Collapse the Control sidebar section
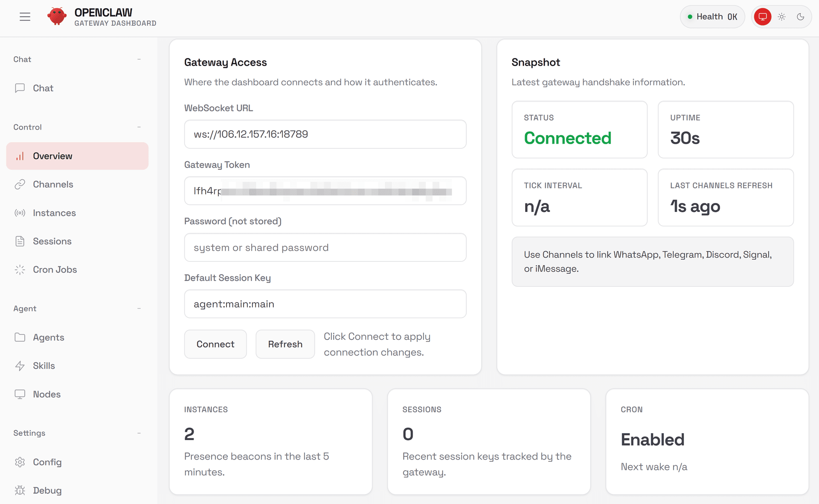This screenshot has width=819, height=504. pos(139,127)
